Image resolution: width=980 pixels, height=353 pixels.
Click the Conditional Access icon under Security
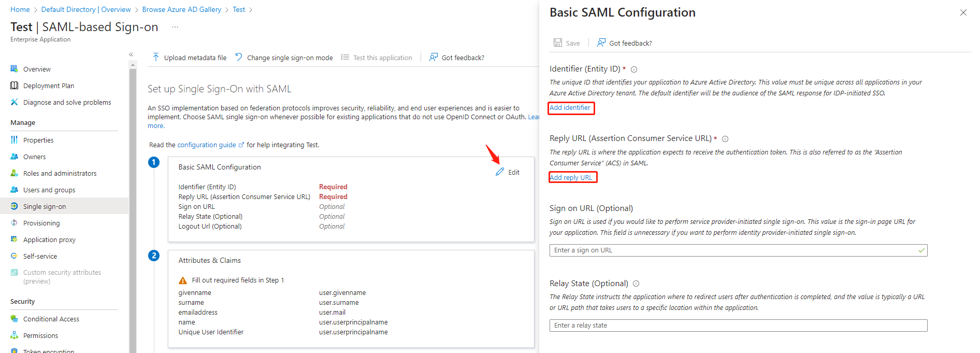click(x=15, y=318)
